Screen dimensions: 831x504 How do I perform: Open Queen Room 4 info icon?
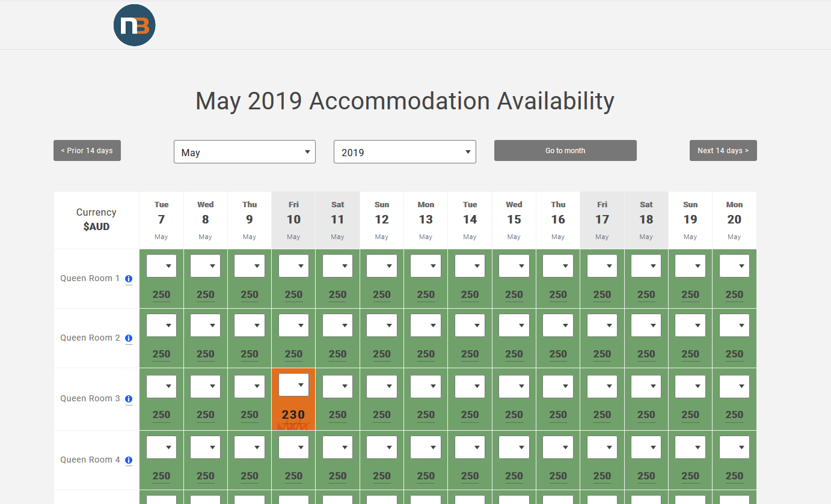point(129,460)
